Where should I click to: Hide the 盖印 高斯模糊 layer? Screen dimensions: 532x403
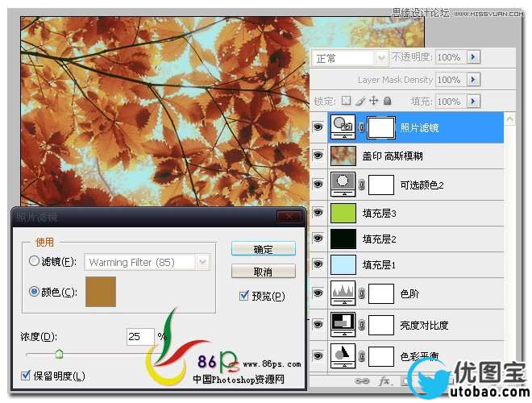coord(318,156)
